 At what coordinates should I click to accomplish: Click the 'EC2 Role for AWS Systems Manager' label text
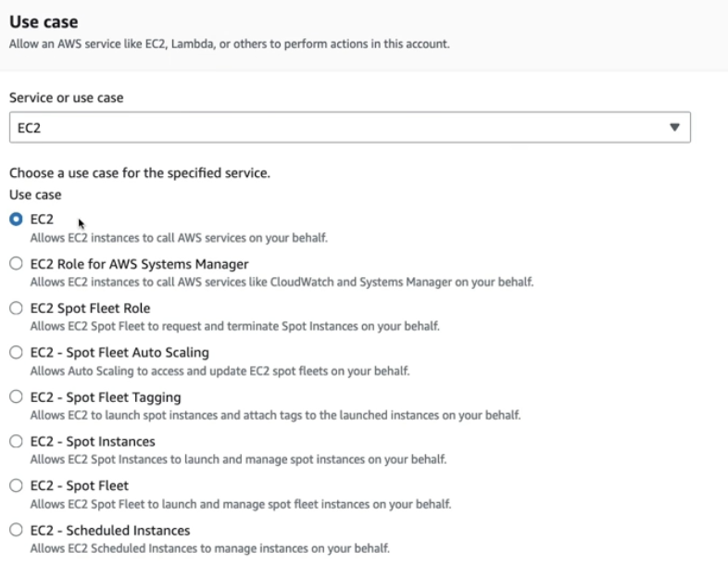point(139,264)
